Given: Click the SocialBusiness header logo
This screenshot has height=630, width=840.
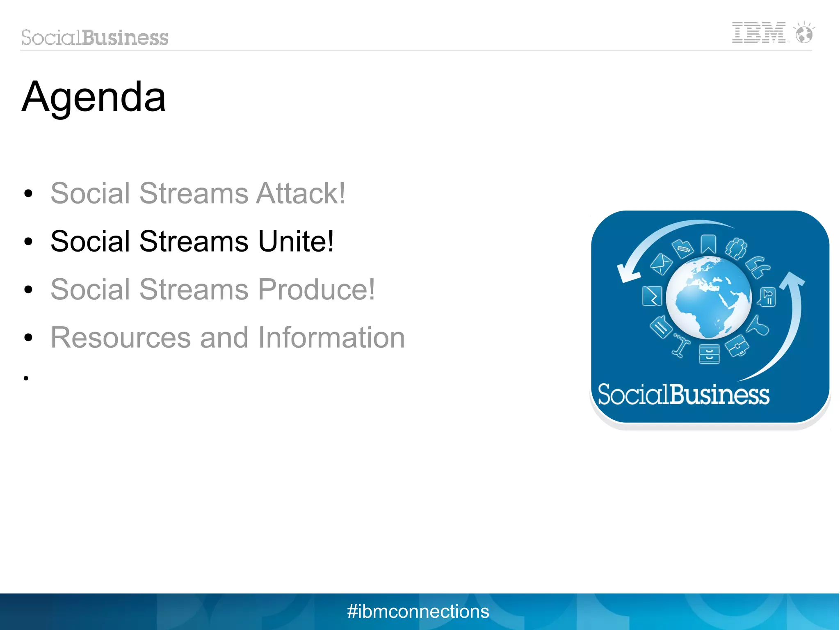Looking at the screenshot, I should coord(95,37).
